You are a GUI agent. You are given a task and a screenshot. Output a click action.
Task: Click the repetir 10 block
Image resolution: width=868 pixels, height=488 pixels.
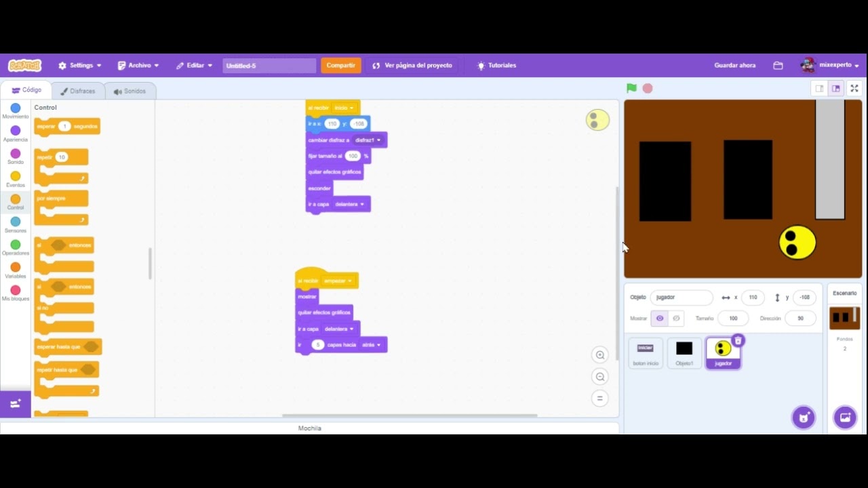click(61, 166)
